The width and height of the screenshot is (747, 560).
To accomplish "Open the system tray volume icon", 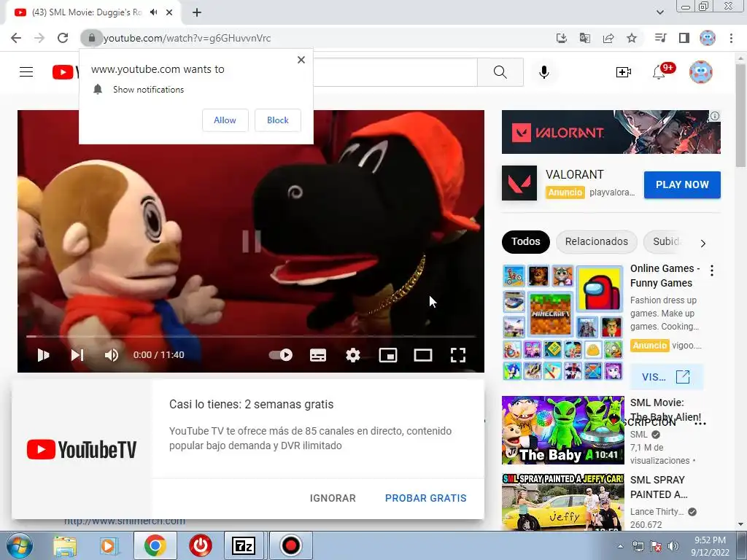I will pyautogui.click(x=673, y=546).
